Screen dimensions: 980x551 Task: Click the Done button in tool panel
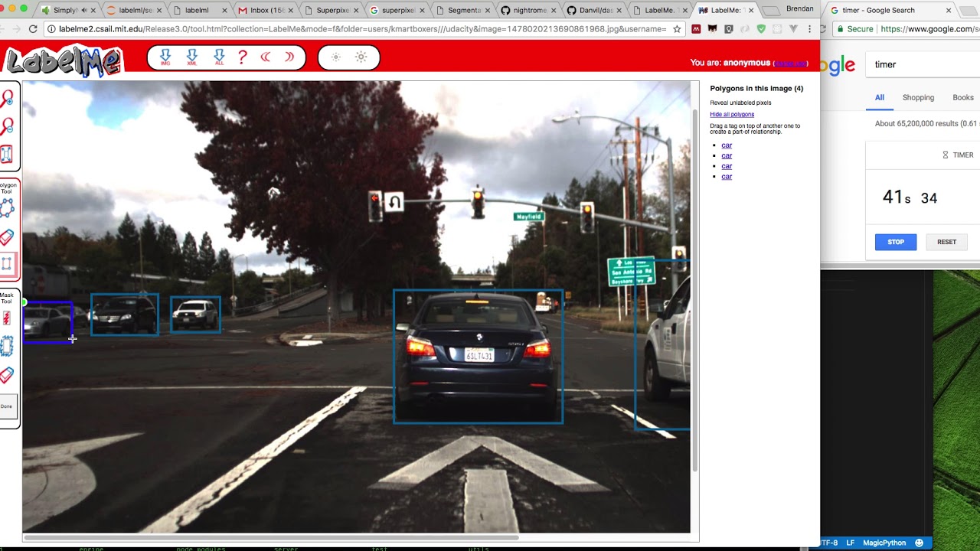point(6,406)
